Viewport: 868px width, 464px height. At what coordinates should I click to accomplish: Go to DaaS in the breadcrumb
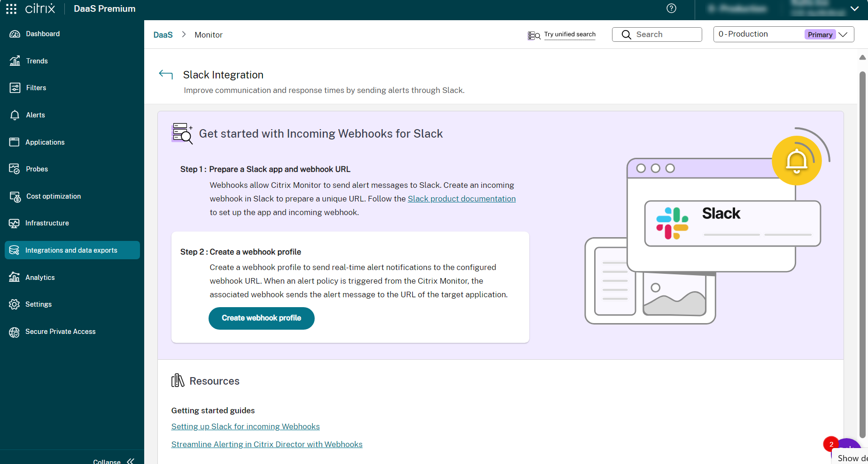tap(163, 34)
